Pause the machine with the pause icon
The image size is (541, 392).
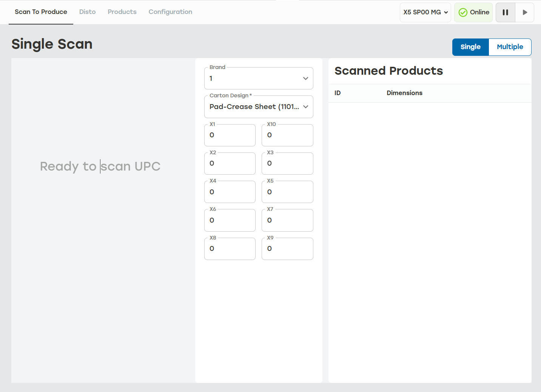click(x=505, y=12)
